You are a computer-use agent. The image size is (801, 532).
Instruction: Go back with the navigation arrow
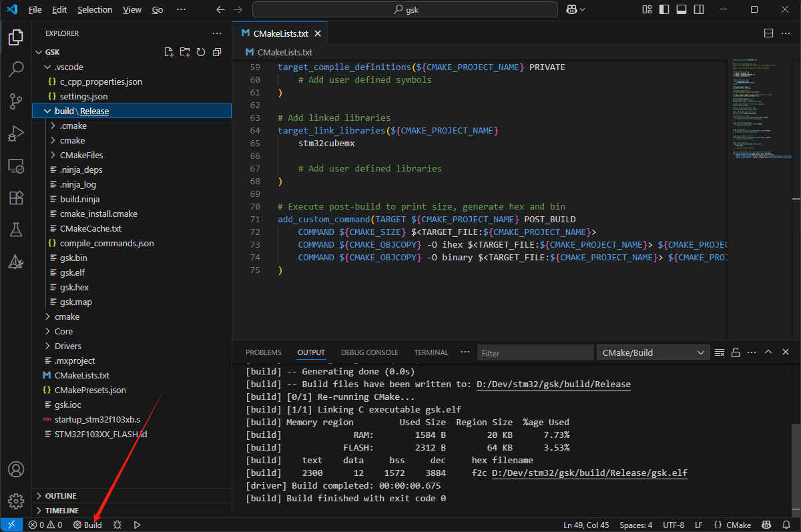pyautogui.click(x=221, y=9)
